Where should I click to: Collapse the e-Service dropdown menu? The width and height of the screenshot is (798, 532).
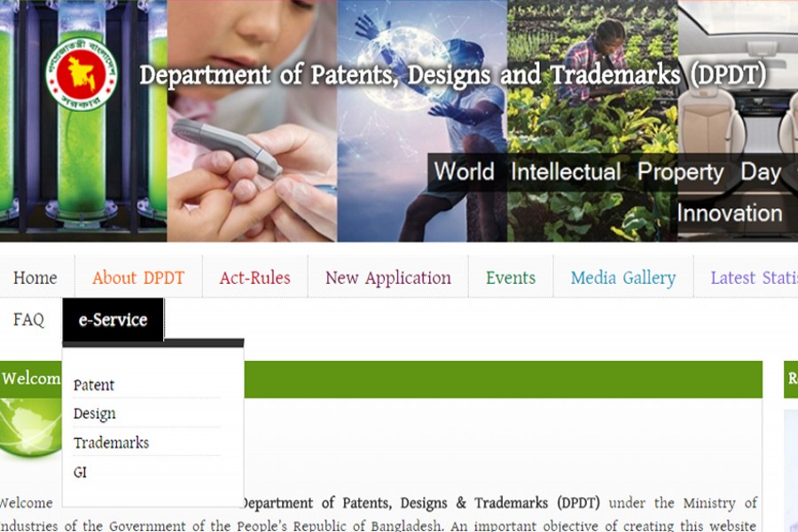(x=113, y=320)
